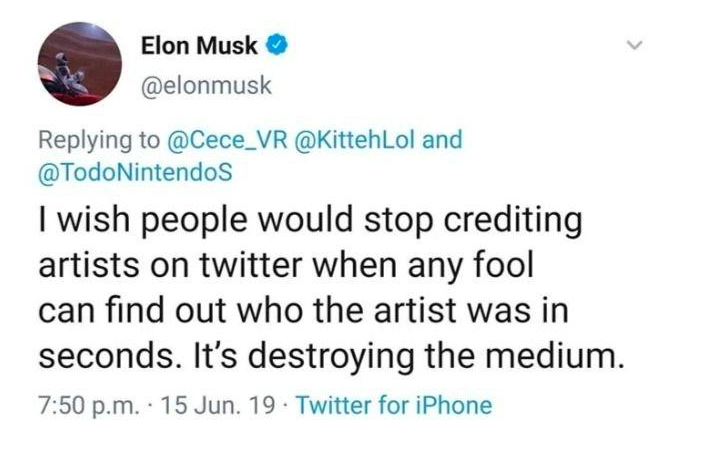The height and width of the screenshot is (469, 709).
Task: Click the 7:50 p.m. timestamp
Action: coord(84,406)
